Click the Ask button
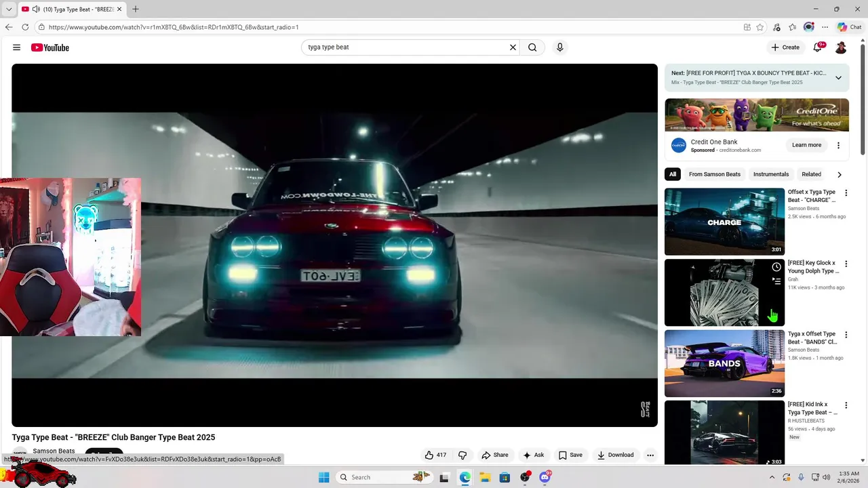 pos(533,455)
